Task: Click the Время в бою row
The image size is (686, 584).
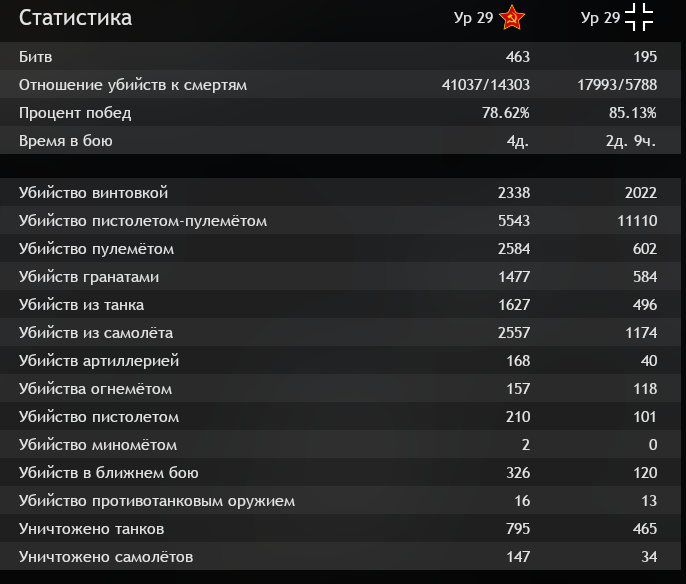Action: 340,140
